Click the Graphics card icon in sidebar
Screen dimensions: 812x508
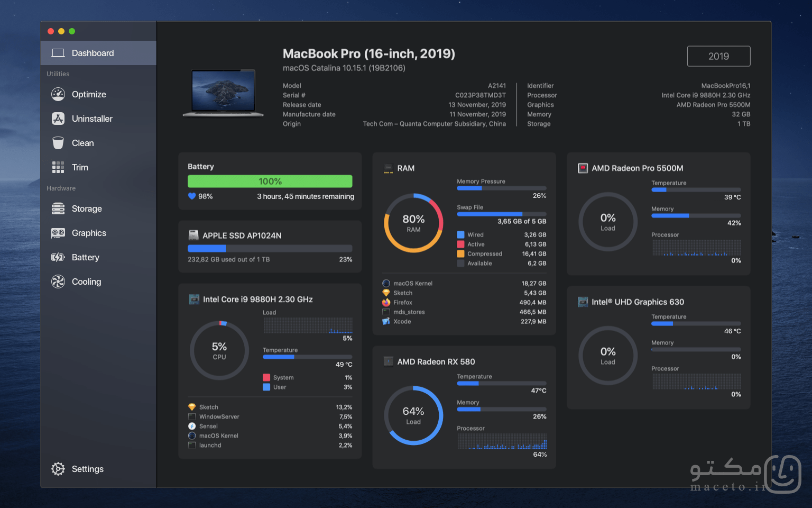coord(58,233)
